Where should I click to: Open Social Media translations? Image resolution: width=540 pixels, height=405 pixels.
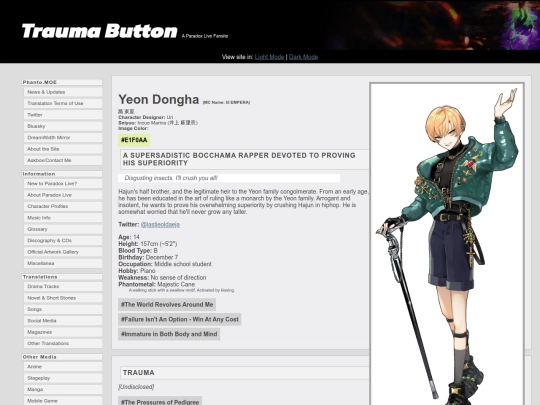tap(63, 321)
